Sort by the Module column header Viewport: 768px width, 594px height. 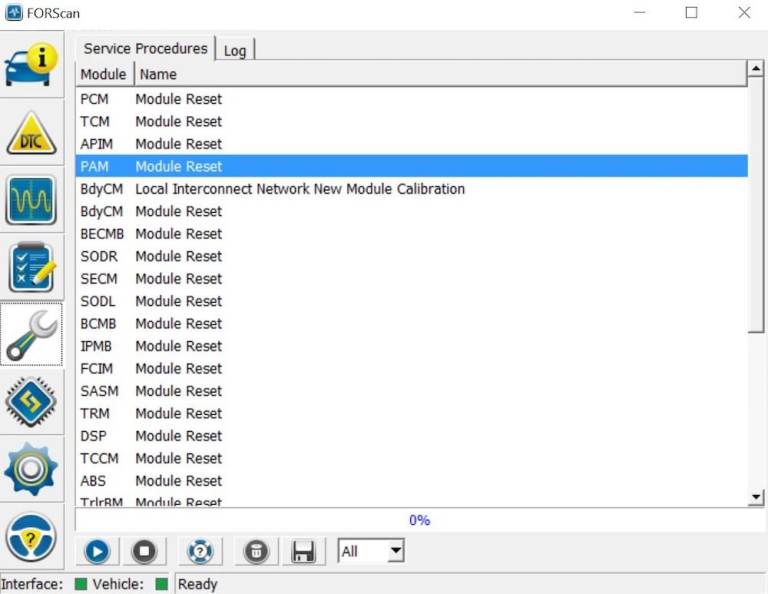[x=104, y=74]
